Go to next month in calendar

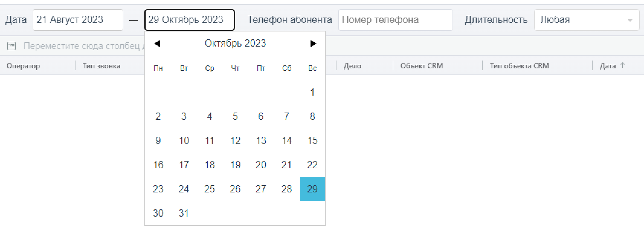313,44
